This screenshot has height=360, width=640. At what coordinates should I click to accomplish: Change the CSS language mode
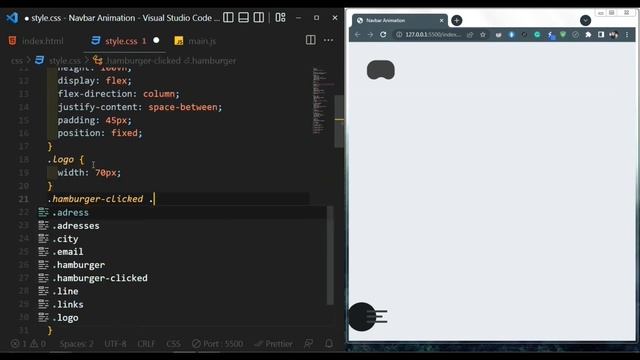173,344
